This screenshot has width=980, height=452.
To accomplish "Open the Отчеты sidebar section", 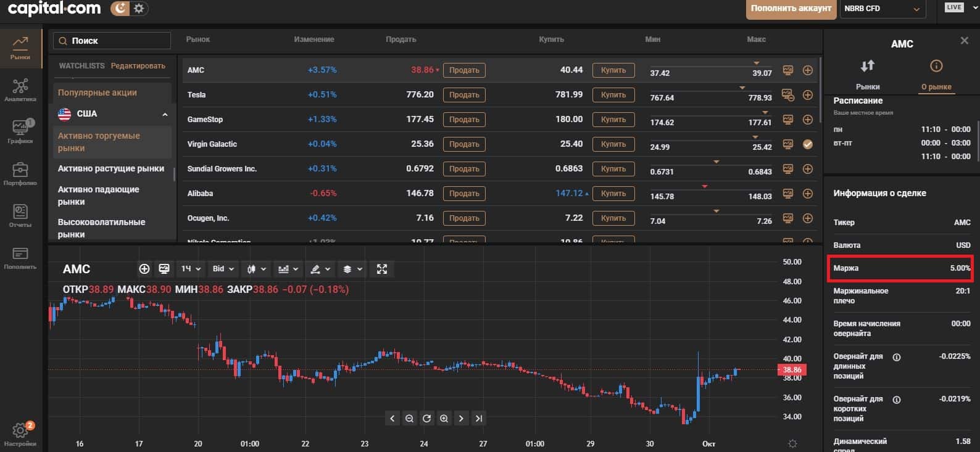I will point(20,216).
